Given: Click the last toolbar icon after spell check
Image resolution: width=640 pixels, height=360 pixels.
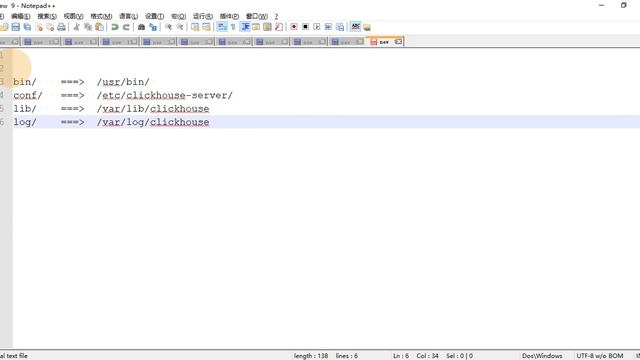Looking at the screenshot, I should tap(367, 27).
